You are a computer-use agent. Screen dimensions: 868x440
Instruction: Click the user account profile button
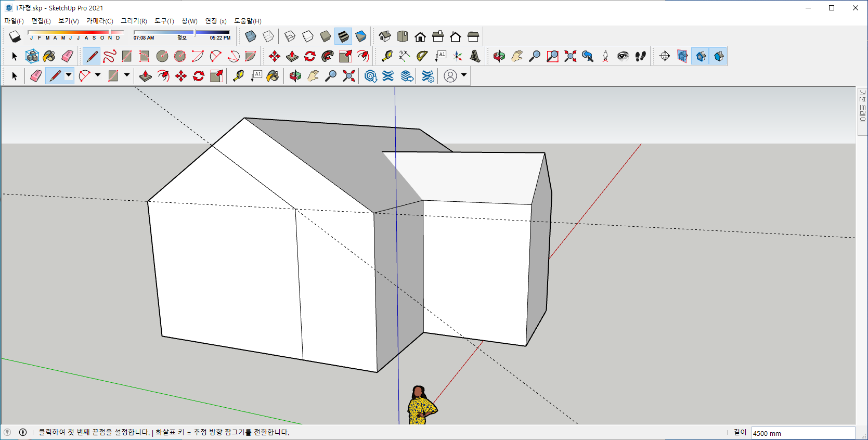pyautogui.click(x=450, y=76)
